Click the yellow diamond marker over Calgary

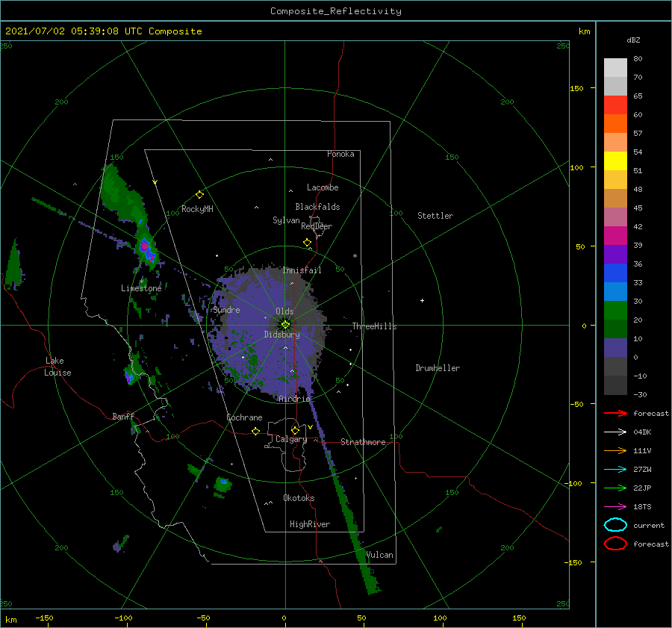(x=295, y=430)
